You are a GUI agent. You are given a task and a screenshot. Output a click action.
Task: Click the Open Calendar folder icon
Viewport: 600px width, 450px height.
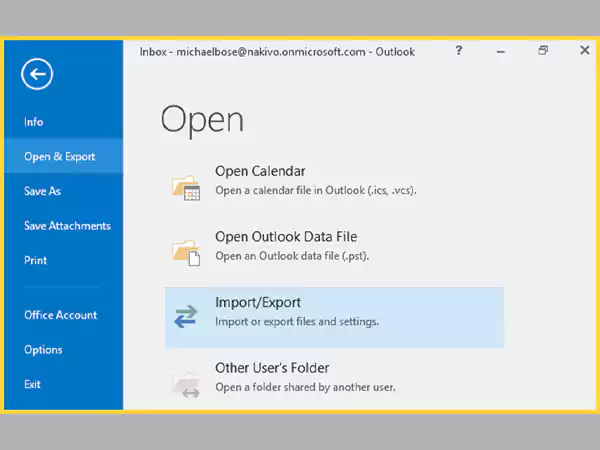point(186,187)
